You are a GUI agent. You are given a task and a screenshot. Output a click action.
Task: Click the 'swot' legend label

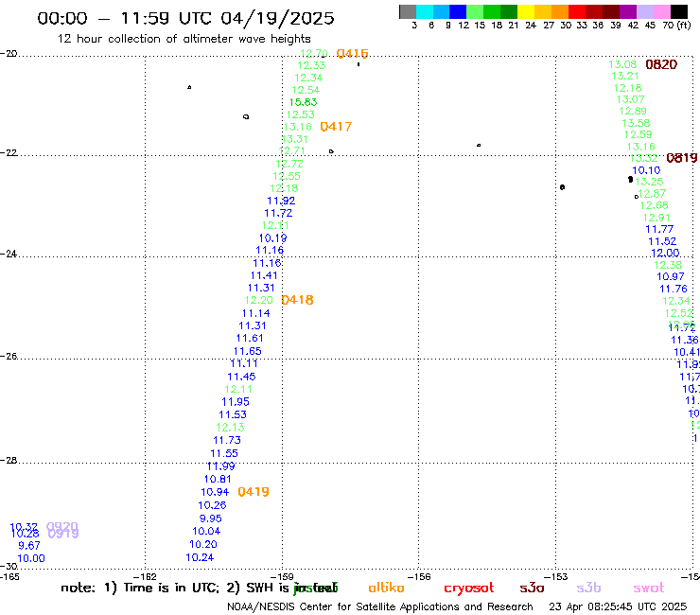coord(649,589)
